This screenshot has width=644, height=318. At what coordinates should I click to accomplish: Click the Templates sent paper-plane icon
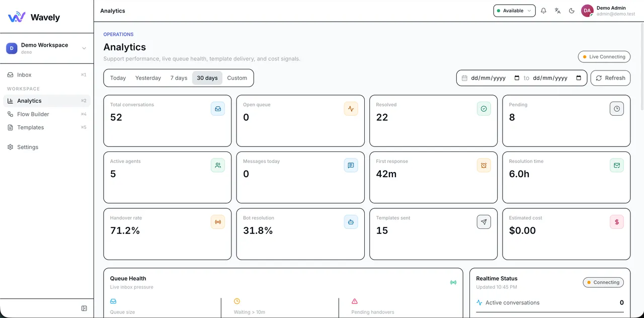pyautogui.click(x=484, y=222)
